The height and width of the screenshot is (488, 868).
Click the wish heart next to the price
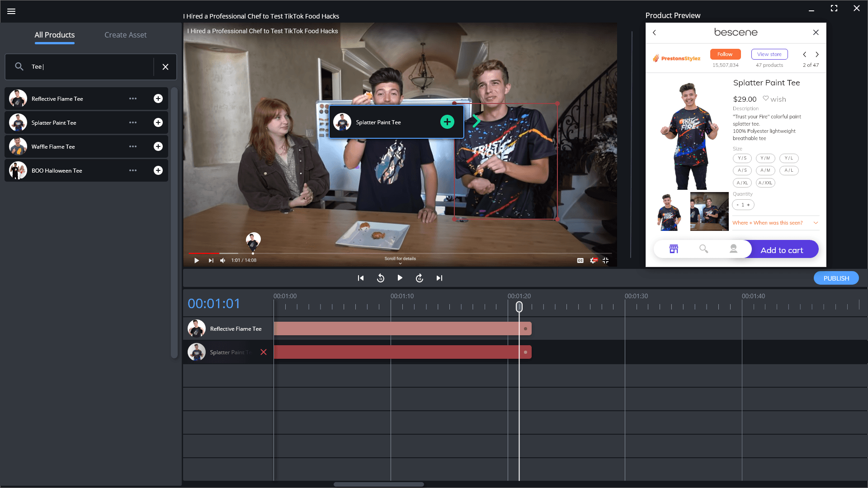[x=766, y=99]
